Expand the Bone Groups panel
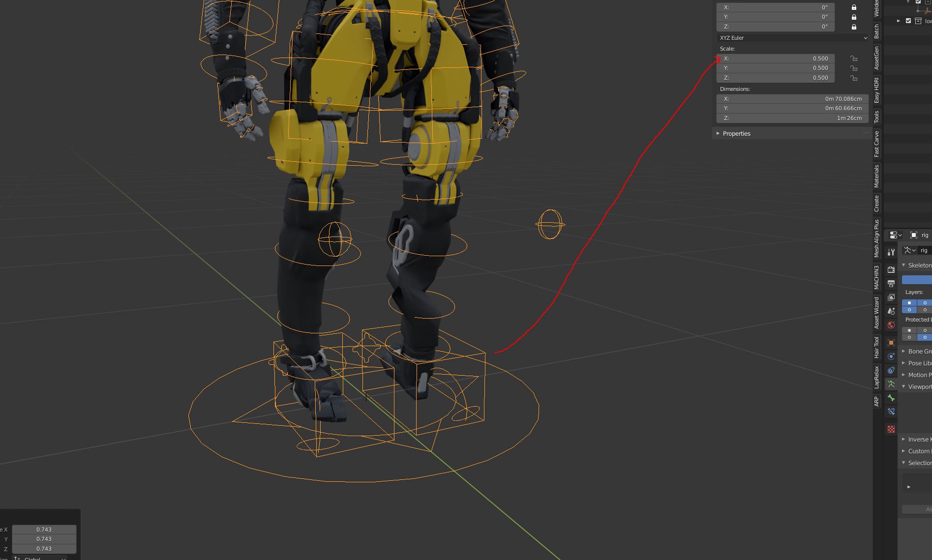 [903, 351]
